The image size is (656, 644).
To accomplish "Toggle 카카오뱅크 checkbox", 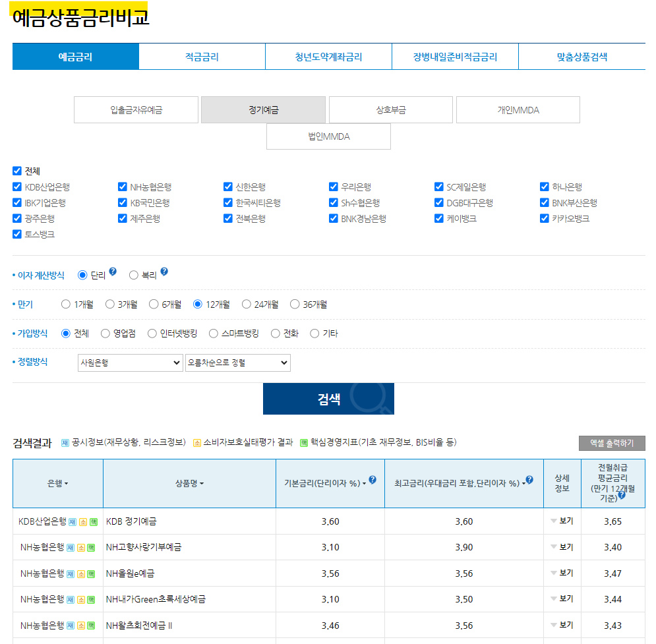I will (x=545, y=218).
